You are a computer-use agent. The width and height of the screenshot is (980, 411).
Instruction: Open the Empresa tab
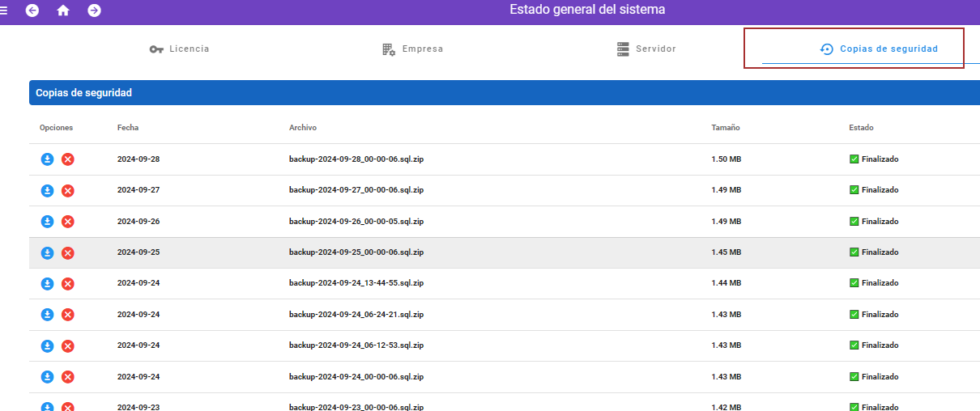pos(413,49)
